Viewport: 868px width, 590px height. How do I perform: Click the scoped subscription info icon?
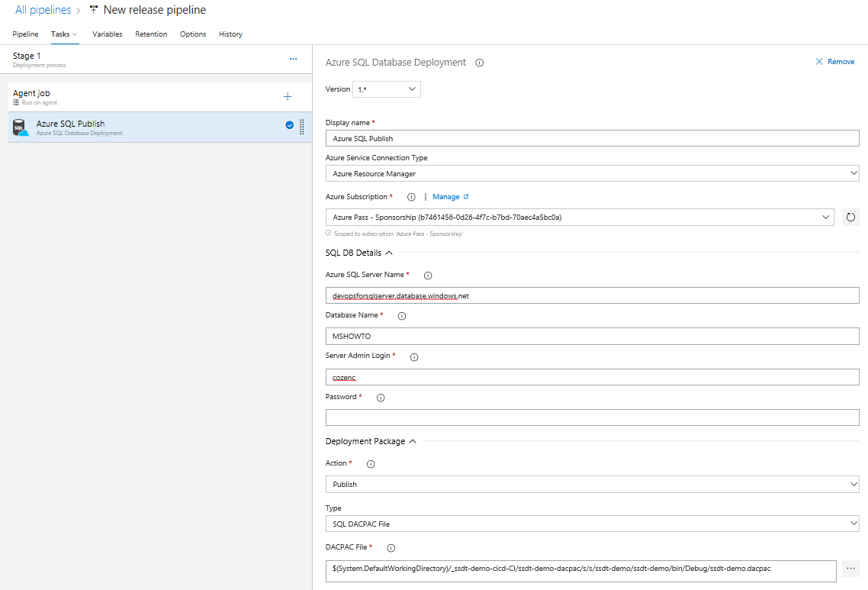click(328, 234)
